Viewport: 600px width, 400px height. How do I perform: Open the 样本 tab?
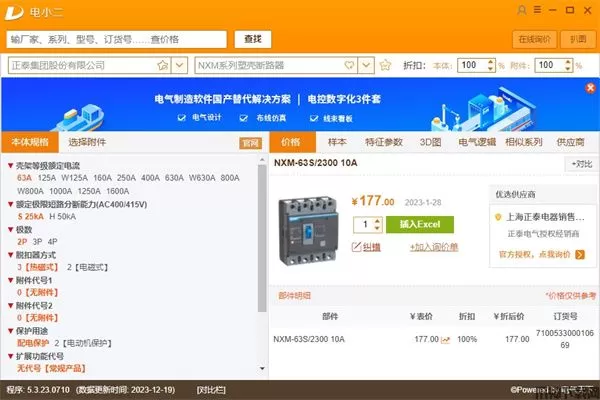(x=337, y=142)
